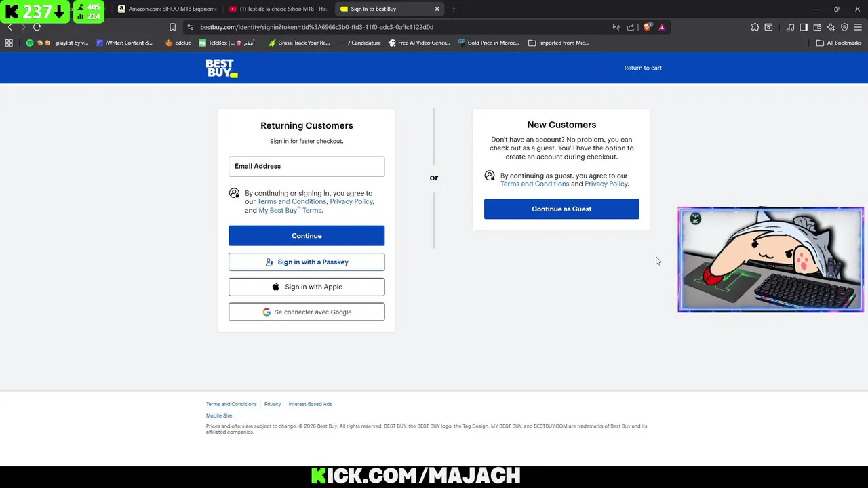The width and height of the screenshot is (868, 488).
Task: Open the TeleBox bookmark
Action: (226, 43)
